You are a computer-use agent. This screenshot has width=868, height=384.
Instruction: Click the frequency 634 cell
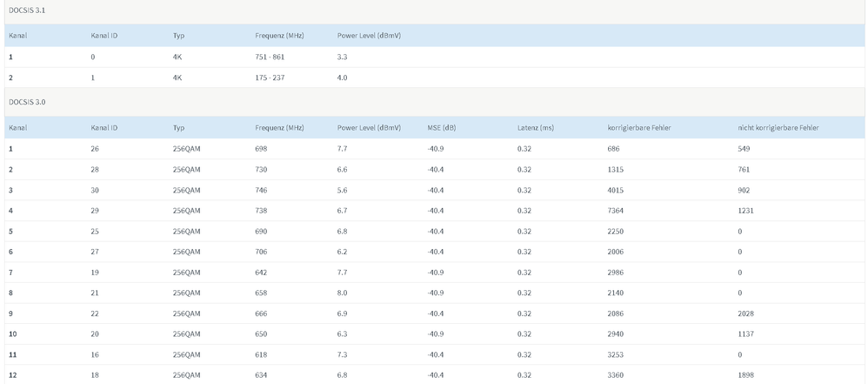(262, 375)
